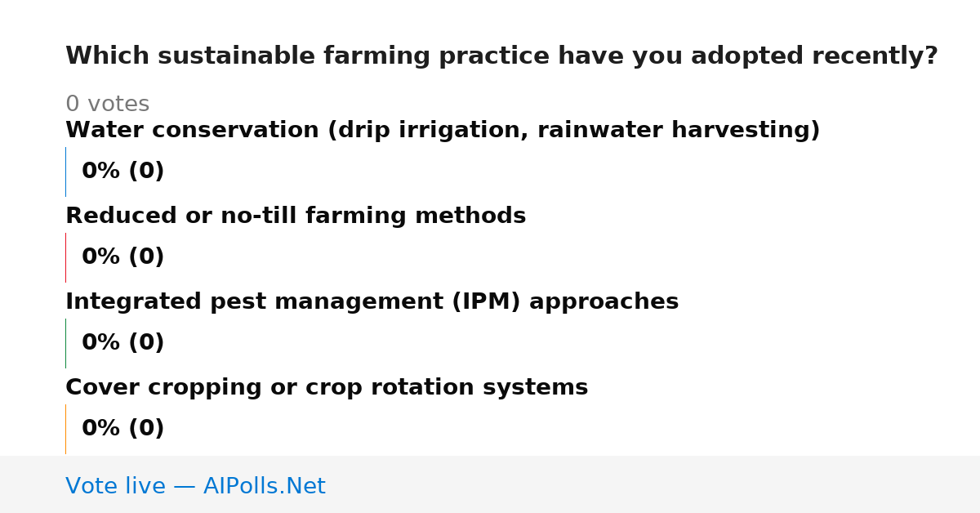Screen dimensions: 980x513
Task: Click the blue Water conservation result bar
Action: (x=65, y=172)
